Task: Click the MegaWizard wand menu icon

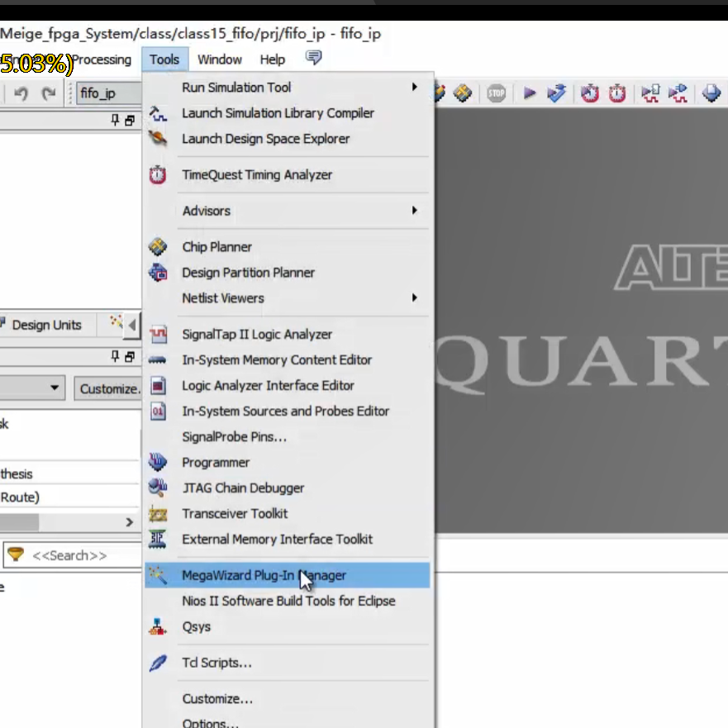Action: tap(157, 575)
